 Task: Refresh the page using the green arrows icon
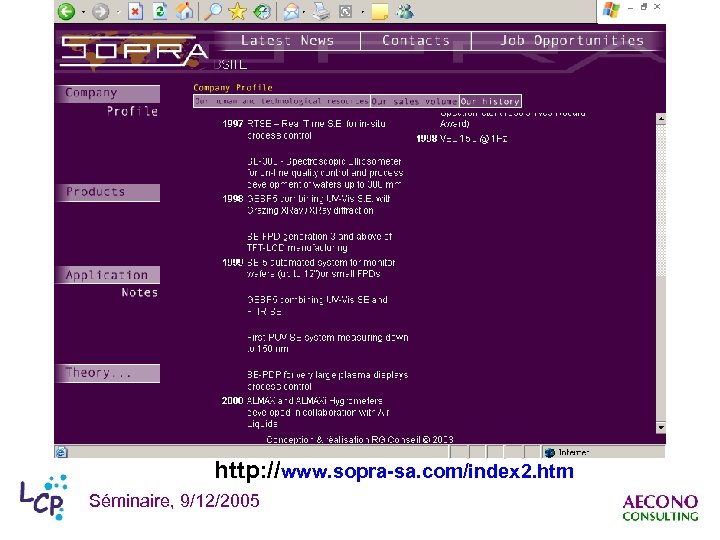(159, 11)
